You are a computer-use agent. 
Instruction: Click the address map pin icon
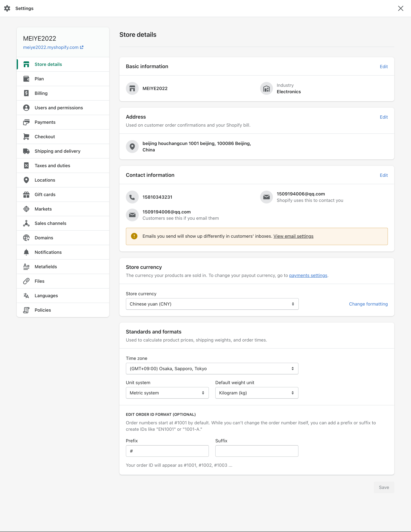[x=132, y=147]
